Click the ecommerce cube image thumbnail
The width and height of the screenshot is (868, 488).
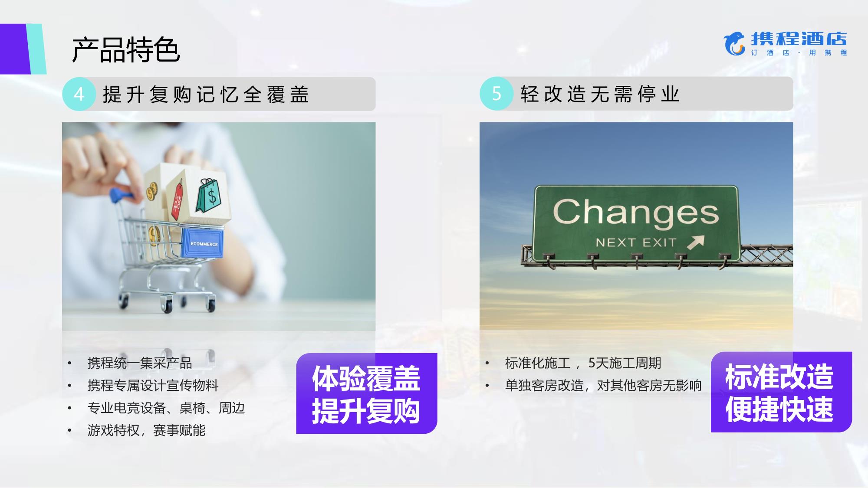[219, 223]
